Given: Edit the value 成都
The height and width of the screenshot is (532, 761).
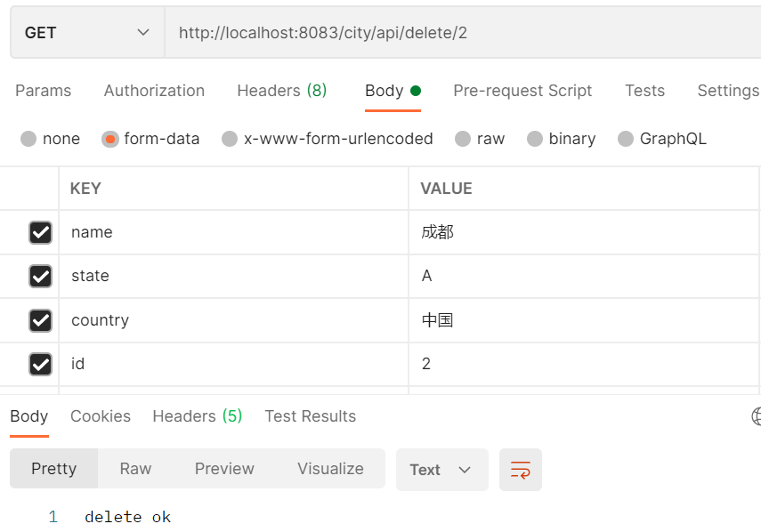Looking at the screenshot, I should [584, 232].
